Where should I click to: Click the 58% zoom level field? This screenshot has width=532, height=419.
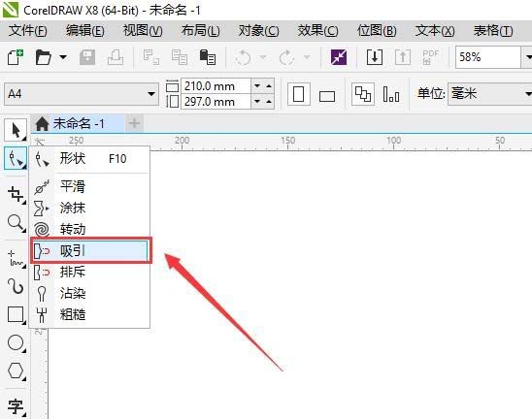(488, 57)
